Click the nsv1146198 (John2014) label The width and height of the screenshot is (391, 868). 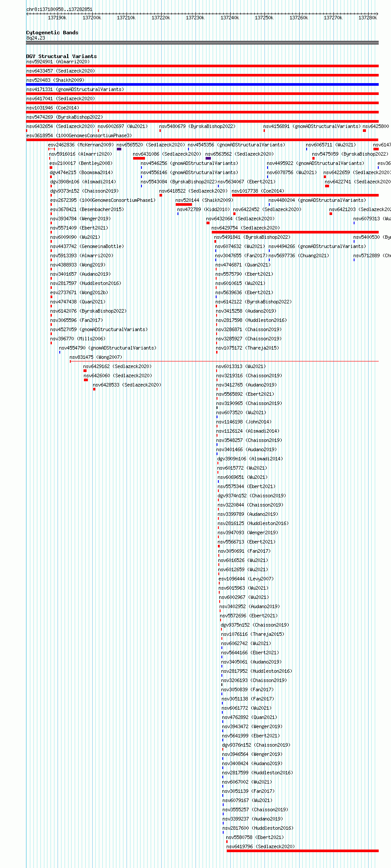click(244, 422)
